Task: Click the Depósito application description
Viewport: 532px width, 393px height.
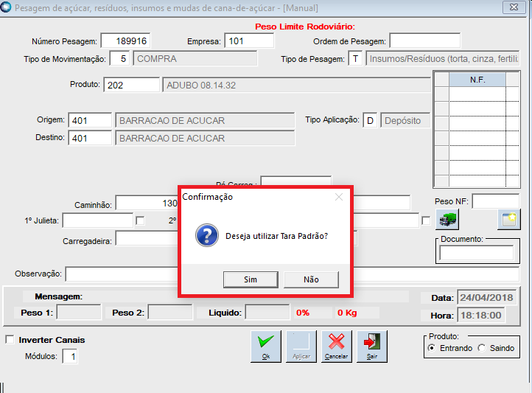Action: 405,120
